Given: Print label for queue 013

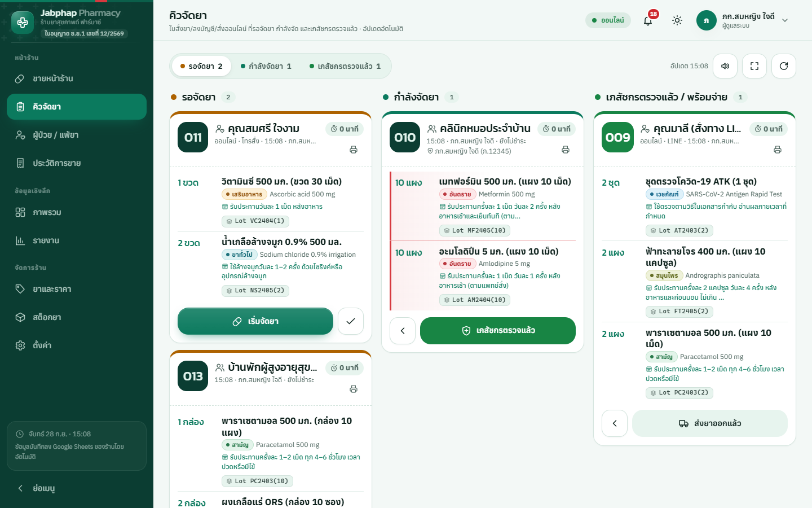Looking at the screenshot, I should 354,389.
